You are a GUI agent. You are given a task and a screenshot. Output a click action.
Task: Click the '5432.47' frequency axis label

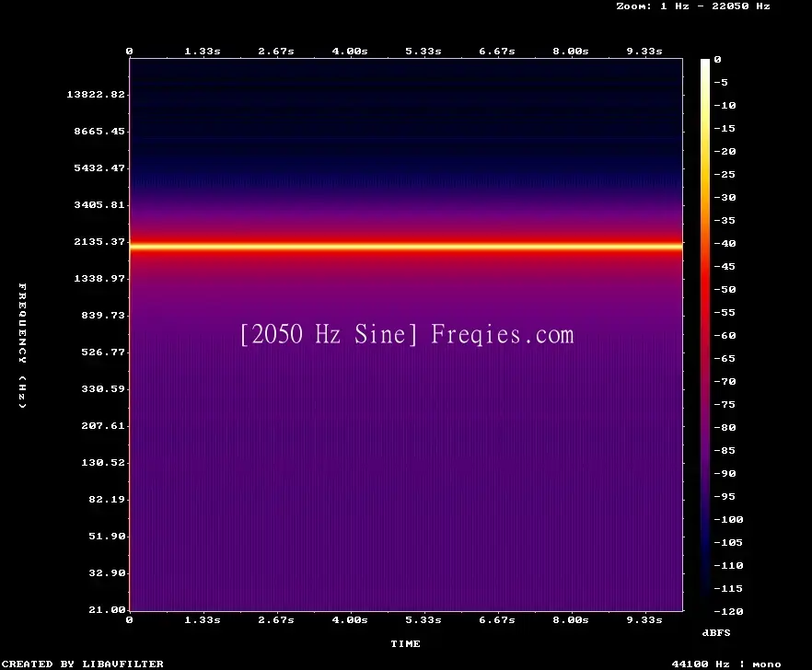coord(99,167)
